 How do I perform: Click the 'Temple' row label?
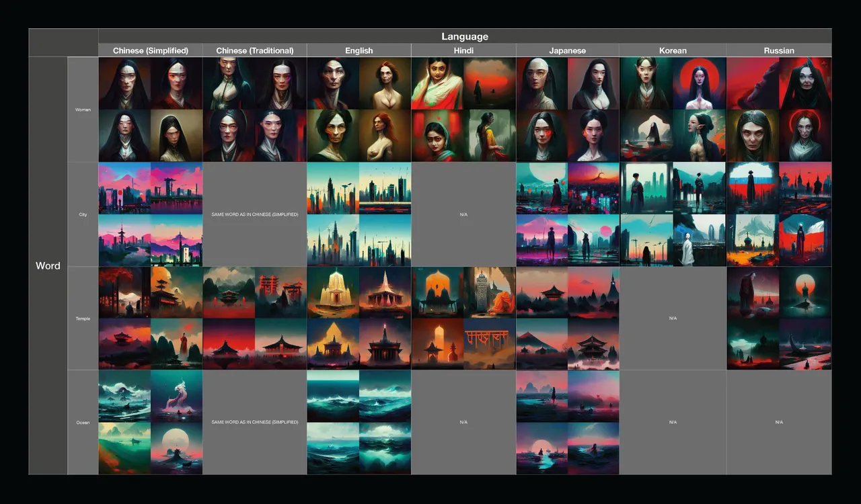tap(83, 319)
